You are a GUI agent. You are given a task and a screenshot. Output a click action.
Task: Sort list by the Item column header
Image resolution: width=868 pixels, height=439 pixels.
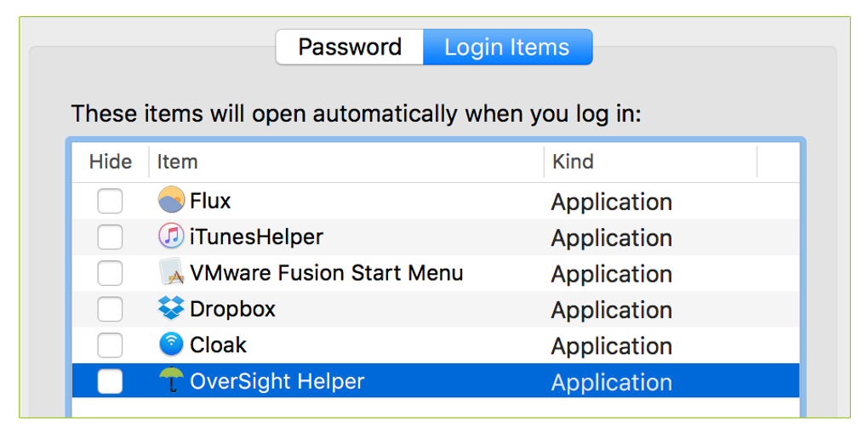coord(177,162)
